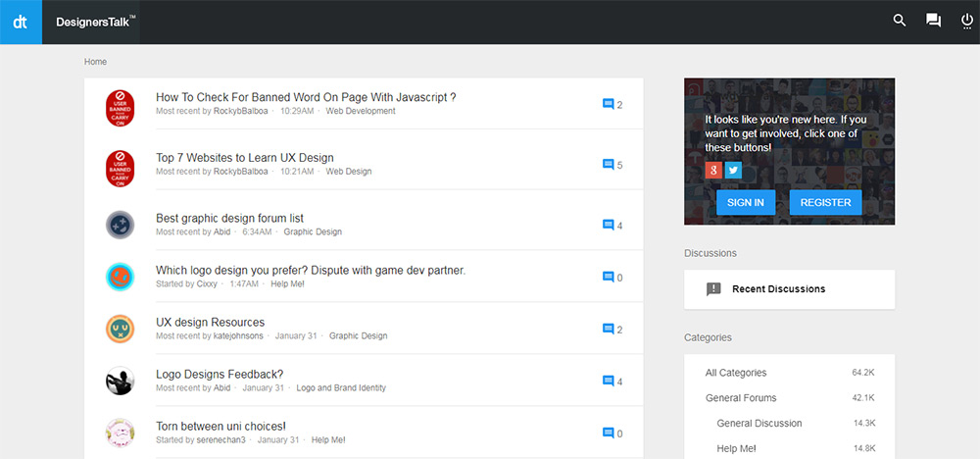Click 42.1K count beside General Forums

[863, 398]
